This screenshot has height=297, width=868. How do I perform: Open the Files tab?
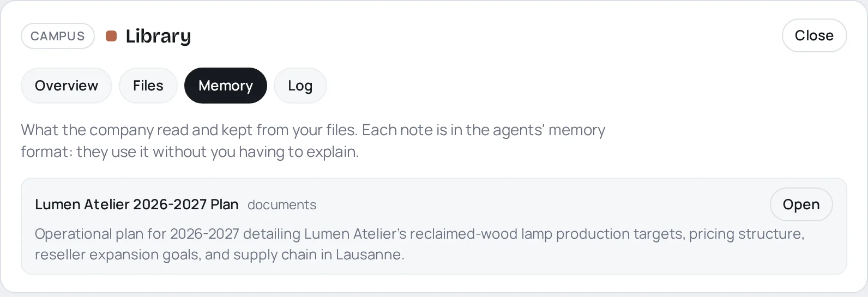tap(148, 86)
